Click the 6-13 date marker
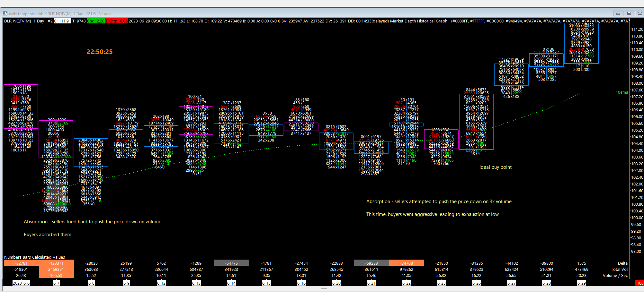Screen dimensions: 644x292 [x=196, y=283]
